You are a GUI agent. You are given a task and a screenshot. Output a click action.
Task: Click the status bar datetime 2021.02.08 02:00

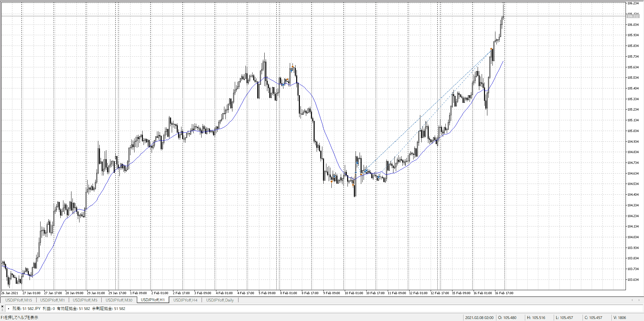pyautogui.click(x=479, y=318)
